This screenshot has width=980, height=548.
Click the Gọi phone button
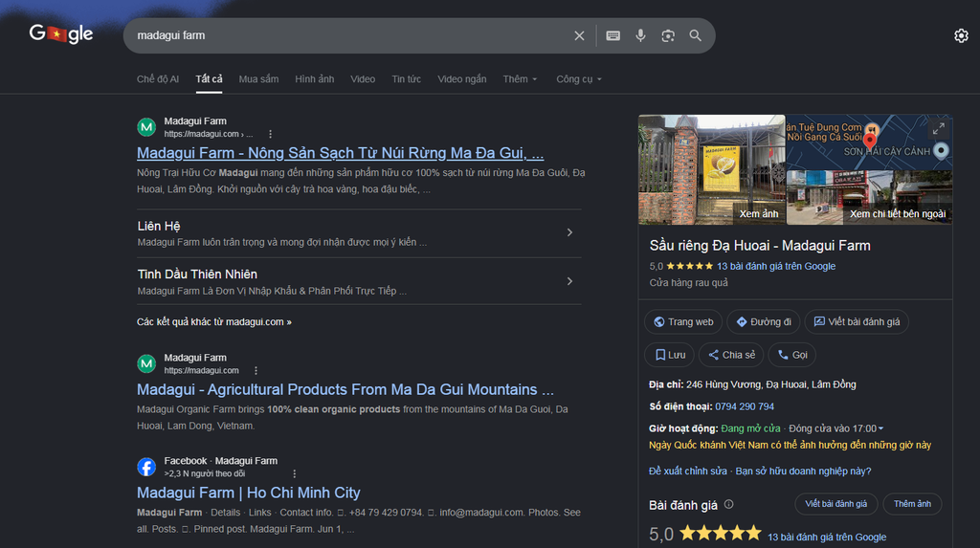click(791, 355)
